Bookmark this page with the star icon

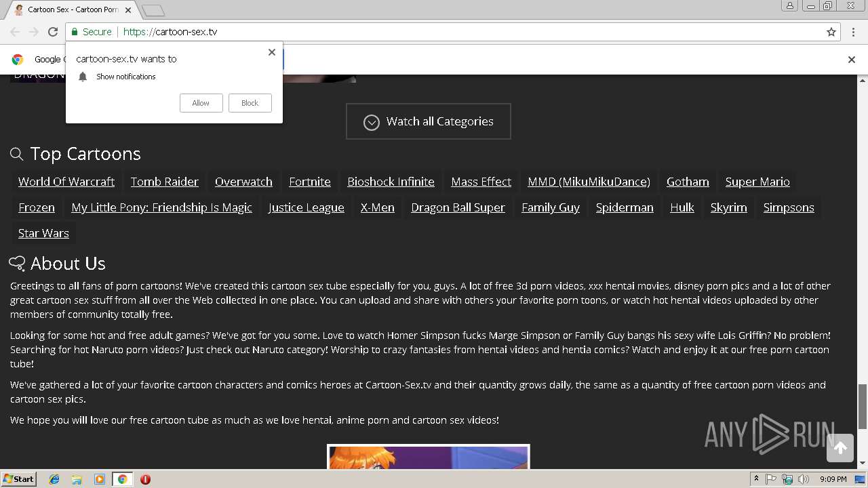click(x=831, y=32)
